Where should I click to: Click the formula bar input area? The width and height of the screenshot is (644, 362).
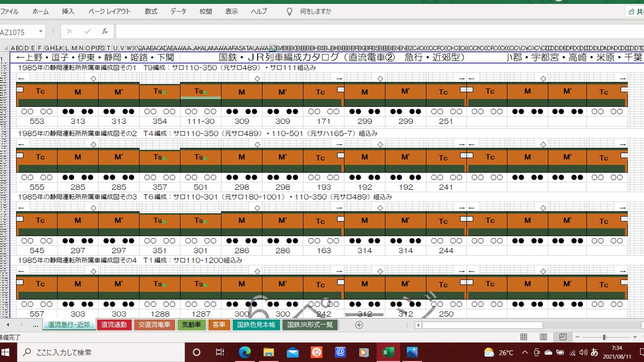(380, 32)
